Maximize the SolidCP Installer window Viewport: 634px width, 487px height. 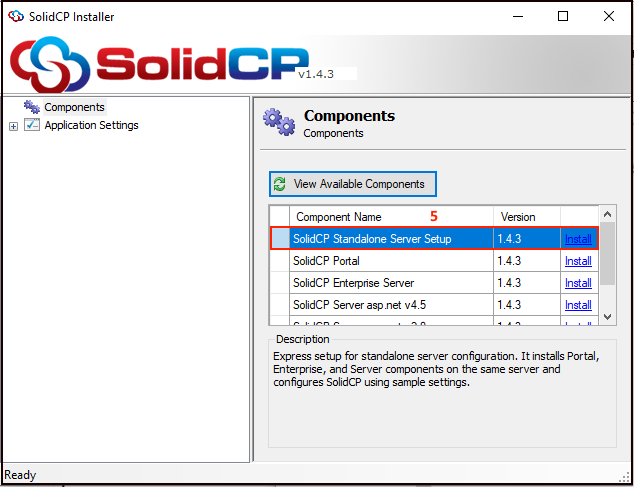coord(563,16)
